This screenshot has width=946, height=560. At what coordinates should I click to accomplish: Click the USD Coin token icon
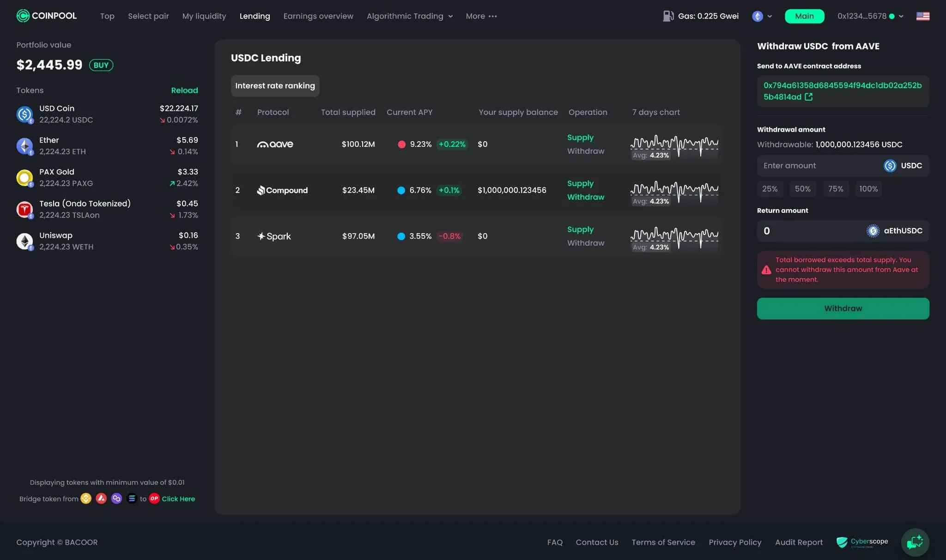(24, 114)
